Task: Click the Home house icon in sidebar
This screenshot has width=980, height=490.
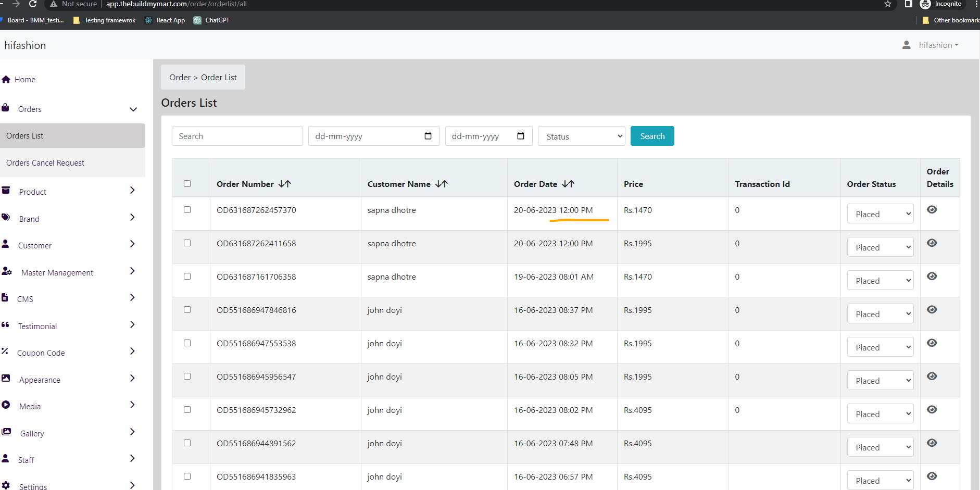Action: point(6,79)
